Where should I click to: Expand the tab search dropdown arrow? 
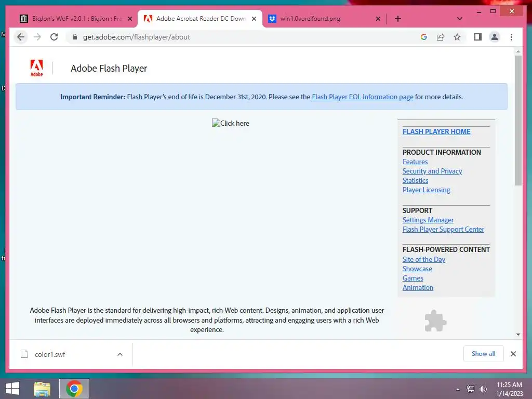click(x=460, y=19)
